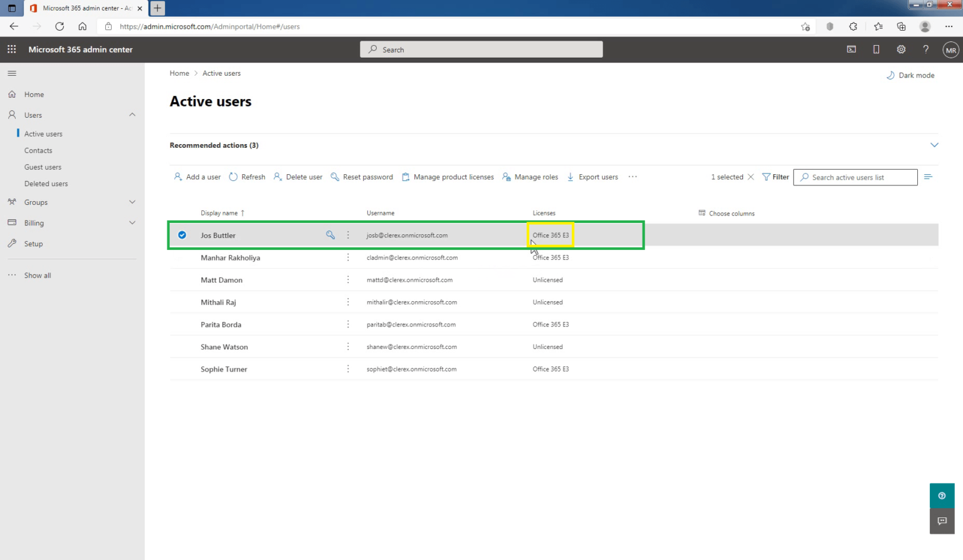This screenshot has height=560, width=963.
Task: Open Reset password from the toolbar
Action: coord(335,177)
